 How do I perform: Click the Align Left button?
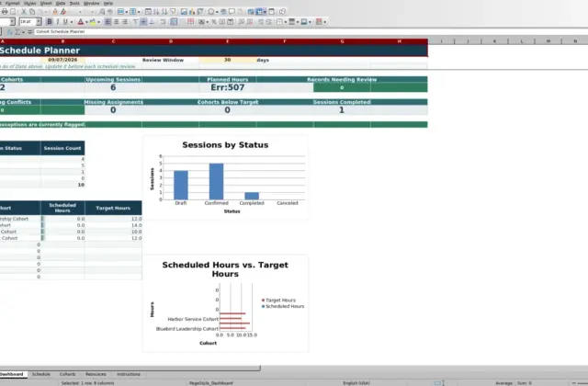107,22
